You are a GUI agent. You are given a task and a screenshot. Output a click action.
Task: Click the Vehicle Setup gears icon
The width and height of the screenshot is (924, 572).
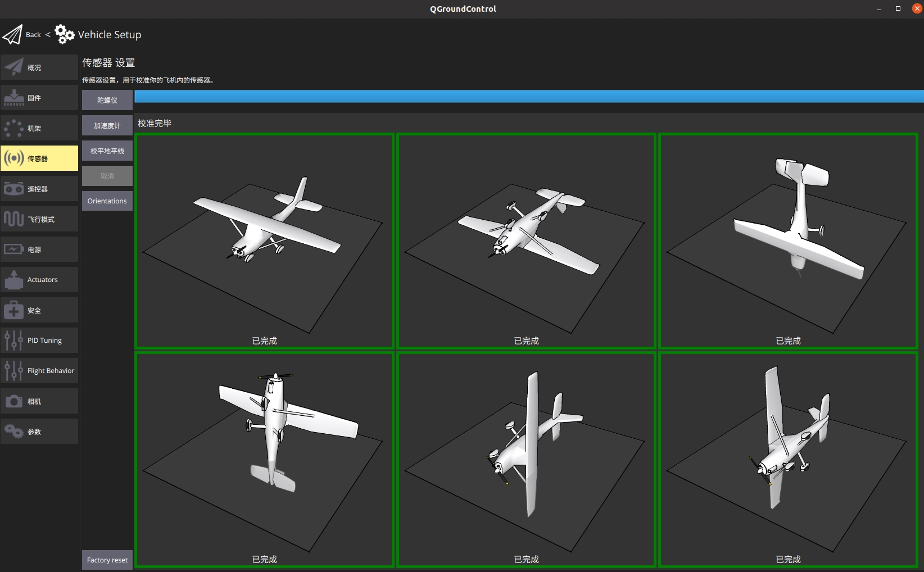click(x=64, y=35)
